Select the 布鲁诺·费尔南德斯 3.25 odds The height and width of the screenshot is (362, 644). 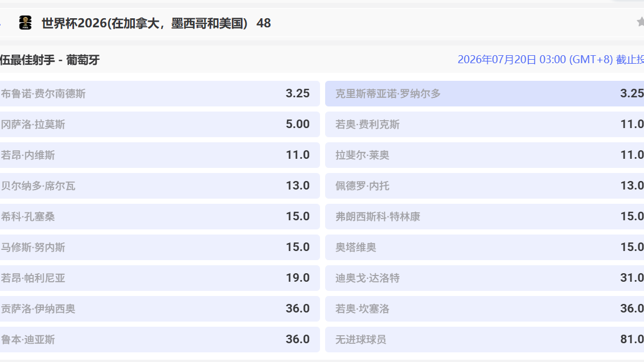159,93
